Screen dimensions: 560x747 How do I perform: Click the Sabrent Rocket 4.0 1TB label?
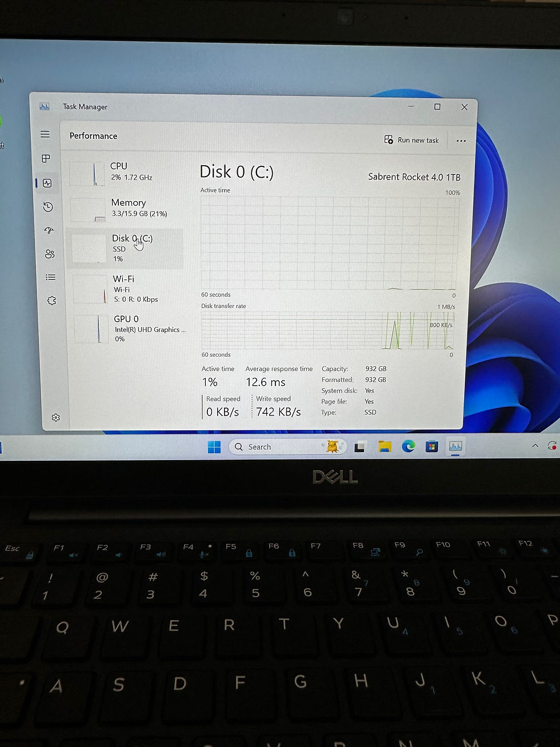pos(414,177)
